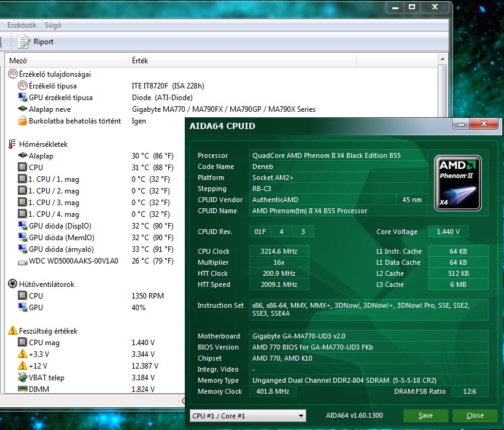Click the 6 MB L3 Cache value

pyautogui.click(x=459, y=284)
